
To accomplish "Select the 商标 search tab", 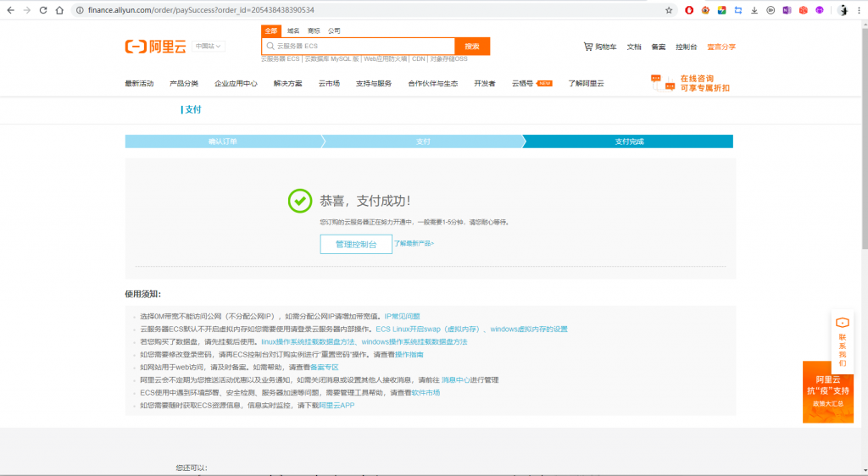I will click(x=314, y=30).
